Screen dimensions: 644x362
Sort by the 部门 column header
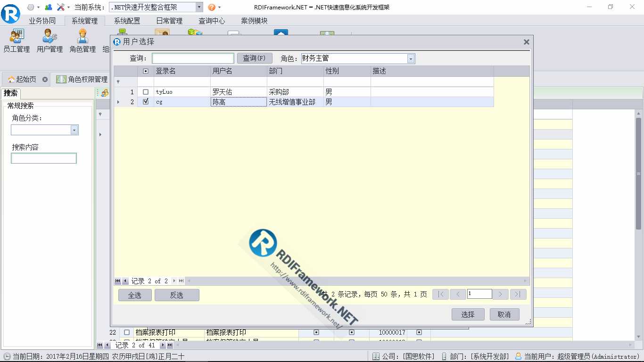click(295, 71)
